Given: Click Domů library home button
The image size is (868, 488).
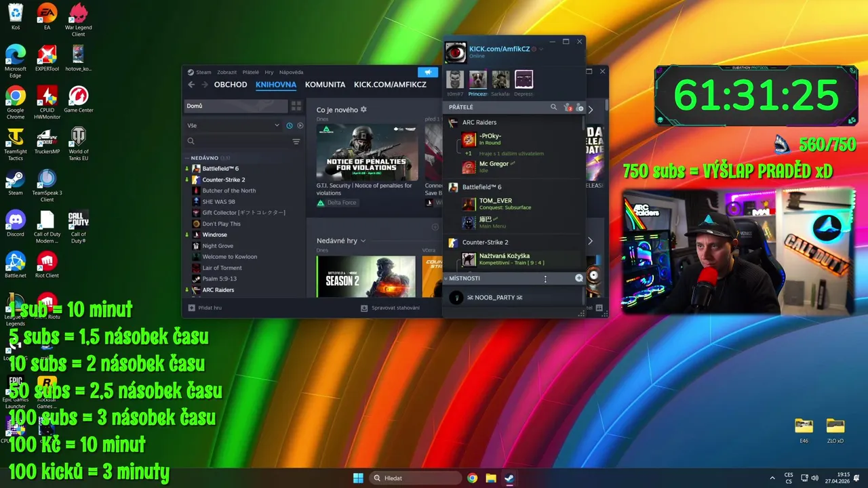Looking at the screenshot, I should point(236,106).
